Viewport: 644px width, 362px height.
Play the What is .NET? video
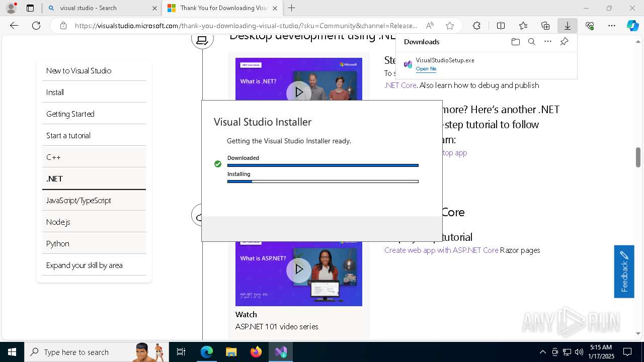click(299, 93)
